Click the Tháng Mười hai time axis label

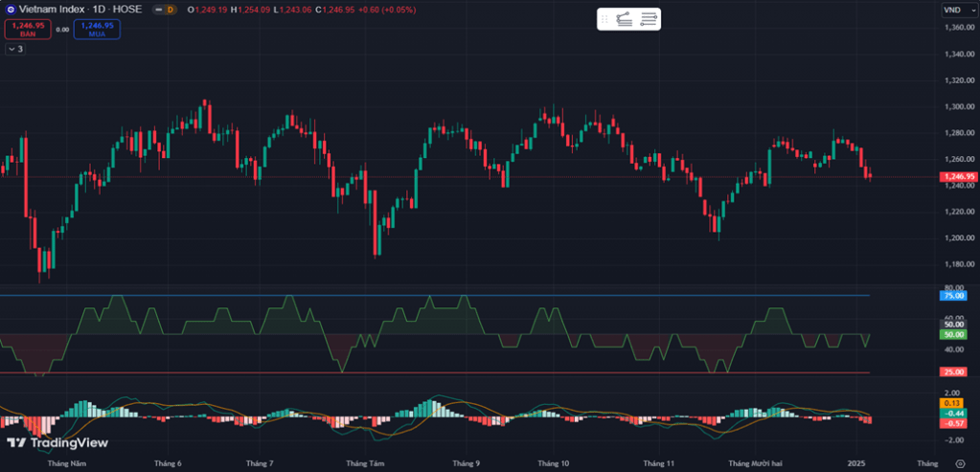(x=755, y=463)
